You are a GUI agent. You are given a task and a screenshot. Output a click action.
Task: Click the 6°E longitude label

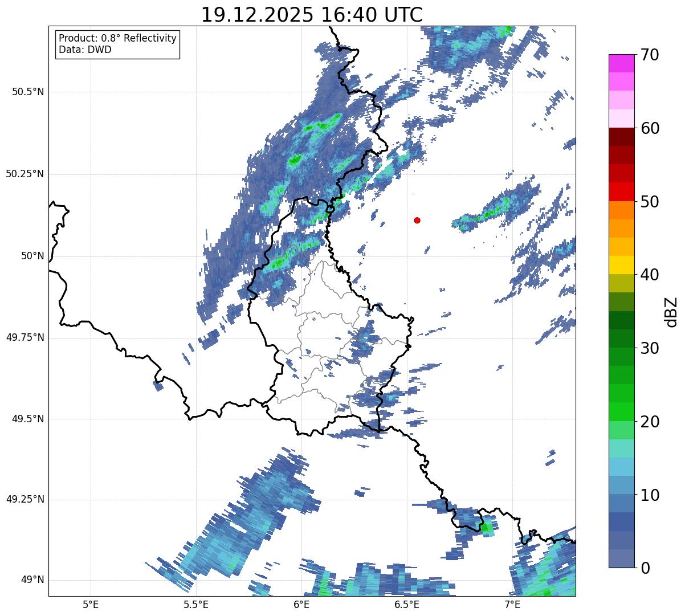[301, 604]
